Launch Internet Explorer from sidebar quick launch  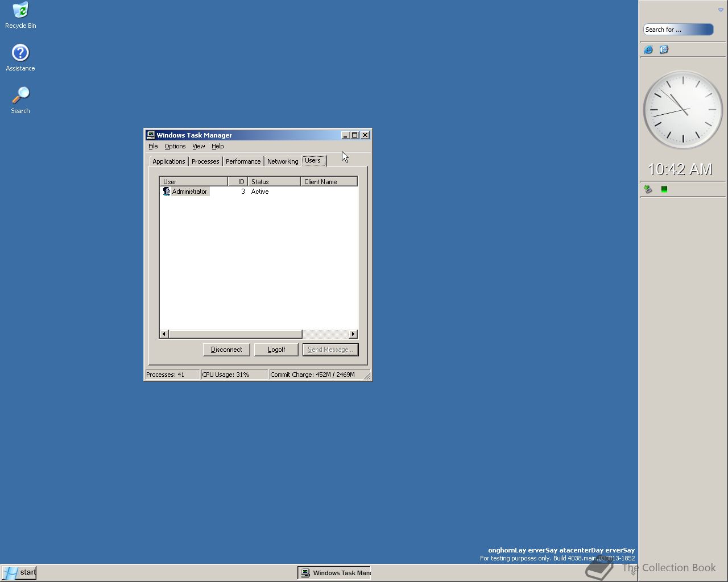648,50
